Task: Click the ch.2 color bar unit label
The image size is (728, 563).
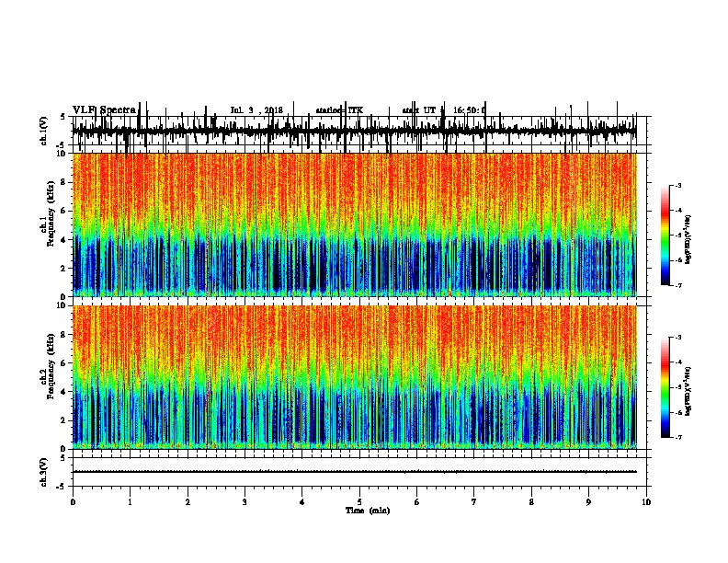Action: [x=688, y=391]
